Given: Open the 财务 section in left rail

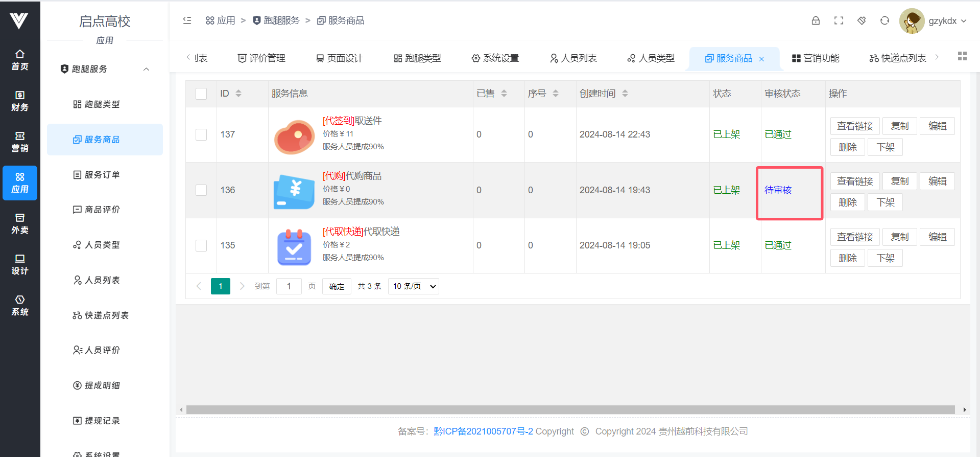Looking at the screenshot, I should click(20, 101).
